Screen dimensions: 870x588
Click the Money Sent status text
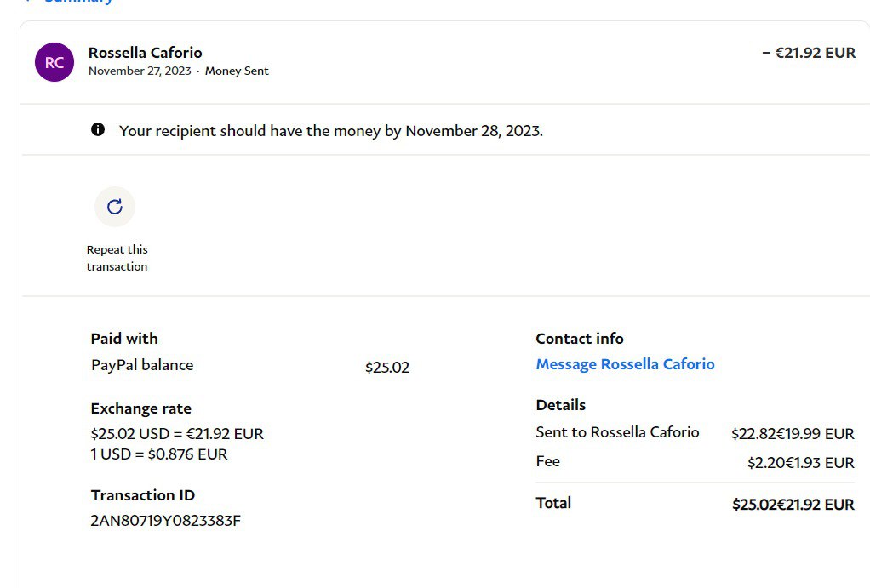[x=237, y=71]
